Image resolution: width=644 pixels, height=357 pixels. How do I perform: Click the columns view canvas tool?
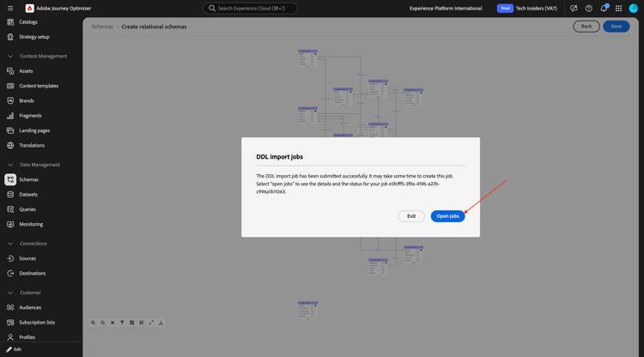pyautogui.click(x=142, y=323)
